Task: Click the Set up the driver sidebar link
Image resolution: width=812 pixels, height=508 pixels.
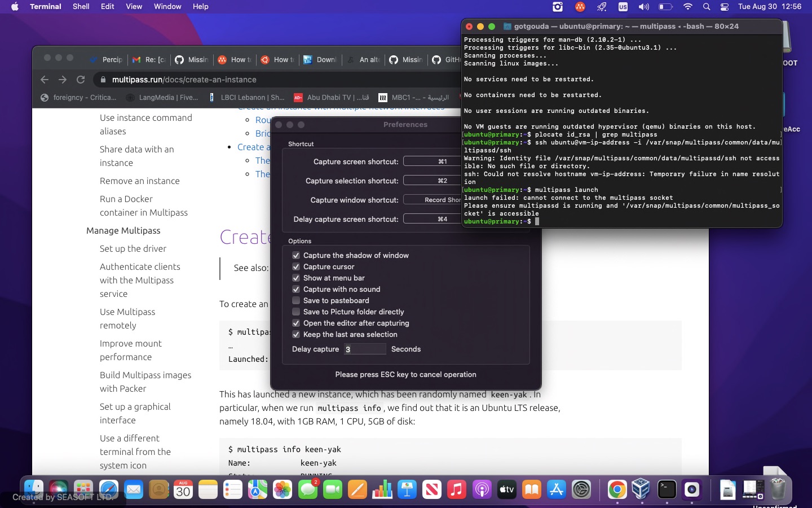Action: 133,249
